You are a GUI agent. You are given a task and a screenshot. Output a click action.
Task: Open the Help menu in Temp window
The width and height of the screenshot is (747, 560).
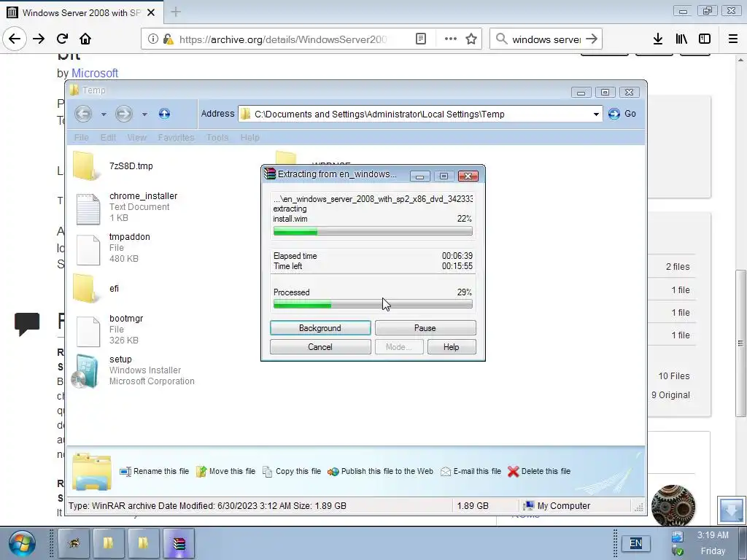click(x=249, y=138)
